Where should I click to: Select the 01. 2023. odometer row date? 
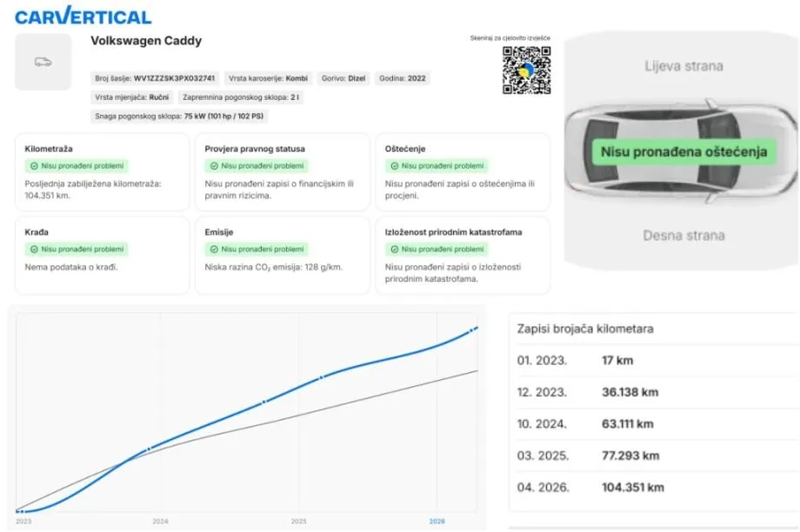pyautogui.click(x=542, y=361)
